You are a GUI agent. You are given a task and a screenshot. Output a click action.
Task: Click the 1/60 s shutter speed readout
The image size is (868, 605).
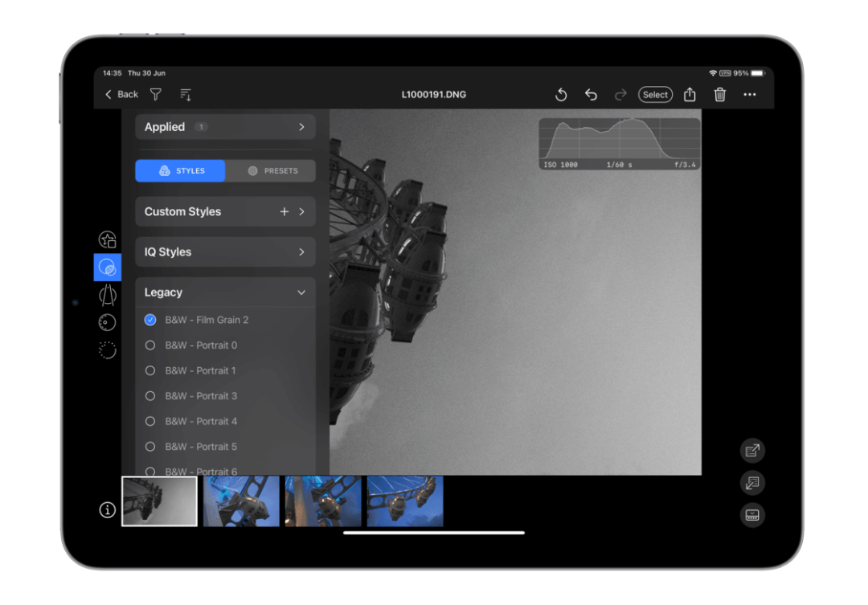click(x=619, y=165)
